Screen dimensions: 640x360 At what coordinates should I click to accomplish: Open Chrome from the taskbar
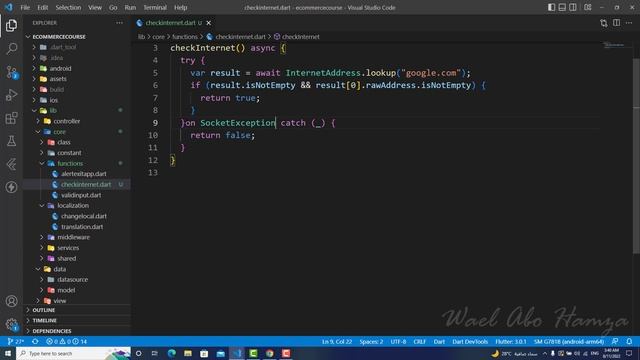tap(269, 353)
